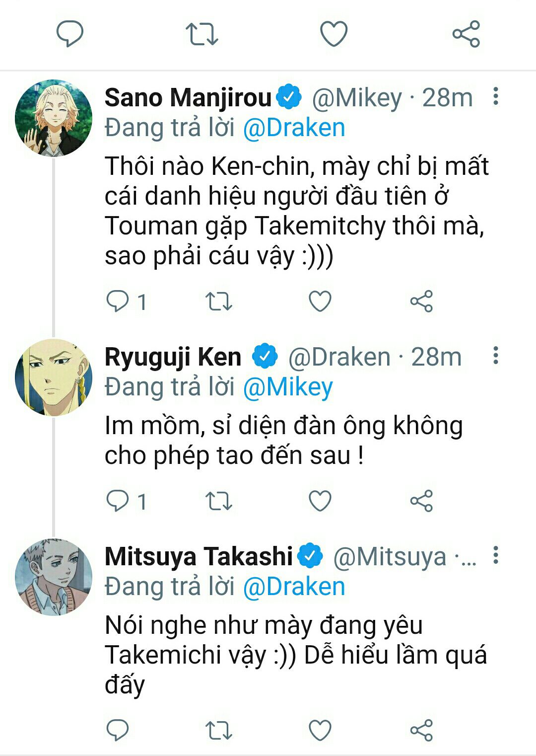Open Sano Manjirou's profile picture

(54, 118)
